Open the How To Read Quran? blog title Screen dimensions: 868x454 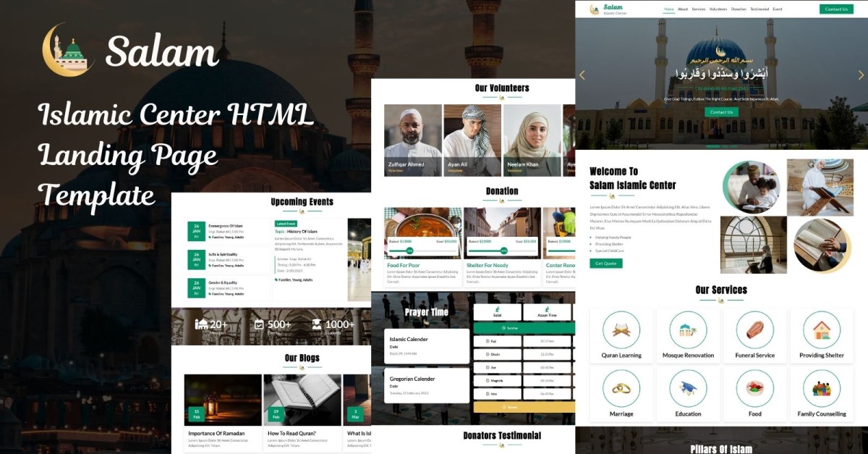pos(292,433)
